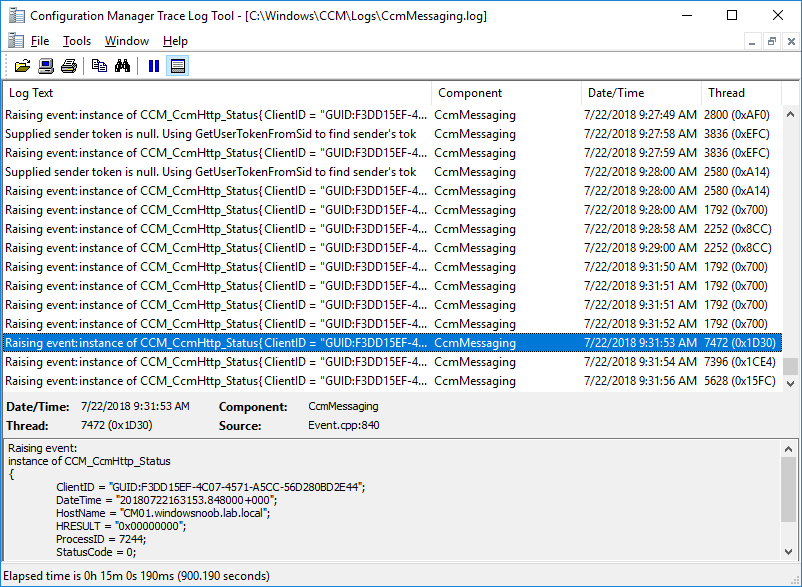Click the Thread value 7472 (0x1D30) in info pane
This screenshot has width=802, height=587.
pyautogui.click(x=117, y=425)
